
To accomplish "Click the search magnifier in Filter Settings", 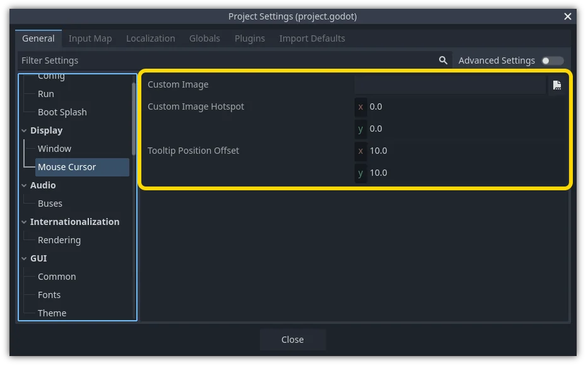I will point(442,60).
